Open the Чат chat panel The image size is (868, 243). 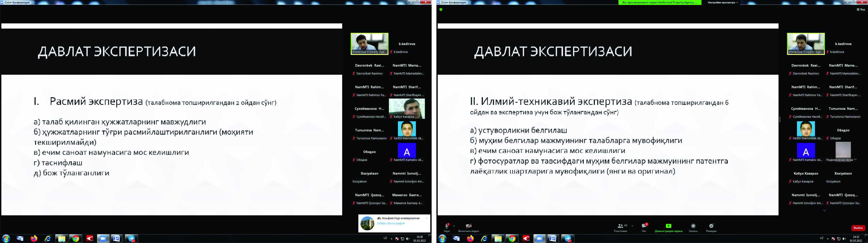644,226
